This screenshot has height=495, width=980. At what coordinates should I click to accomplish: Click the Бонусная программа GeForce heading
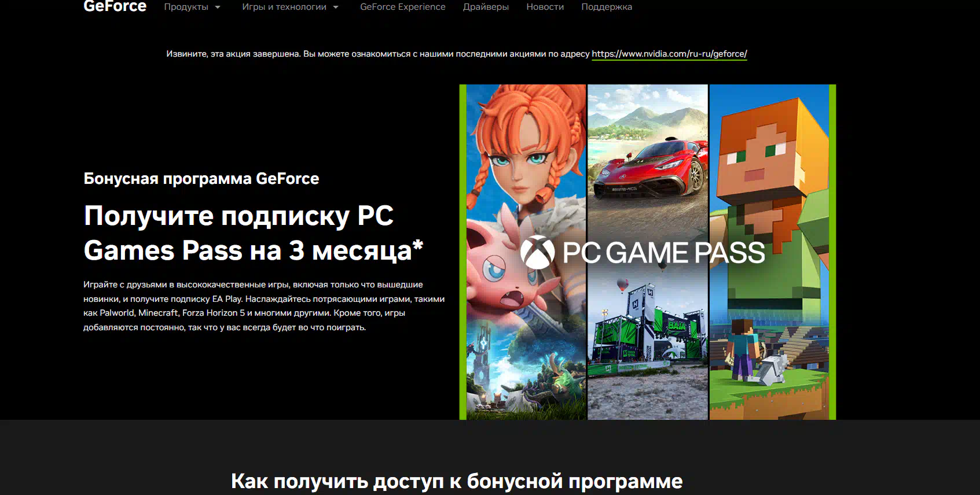tap(201, 179)
